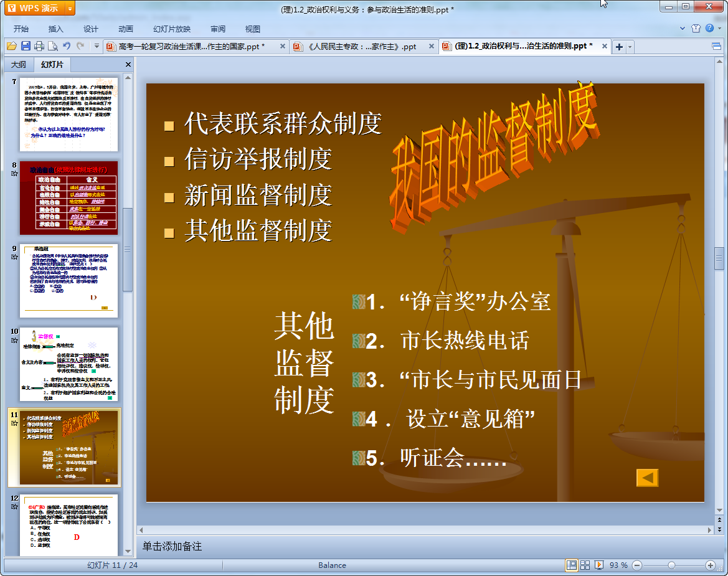The width and height of the screenshot is (728, 576).
Task: Click animation star icon under slide 9
Action: [x=14, y=257]
